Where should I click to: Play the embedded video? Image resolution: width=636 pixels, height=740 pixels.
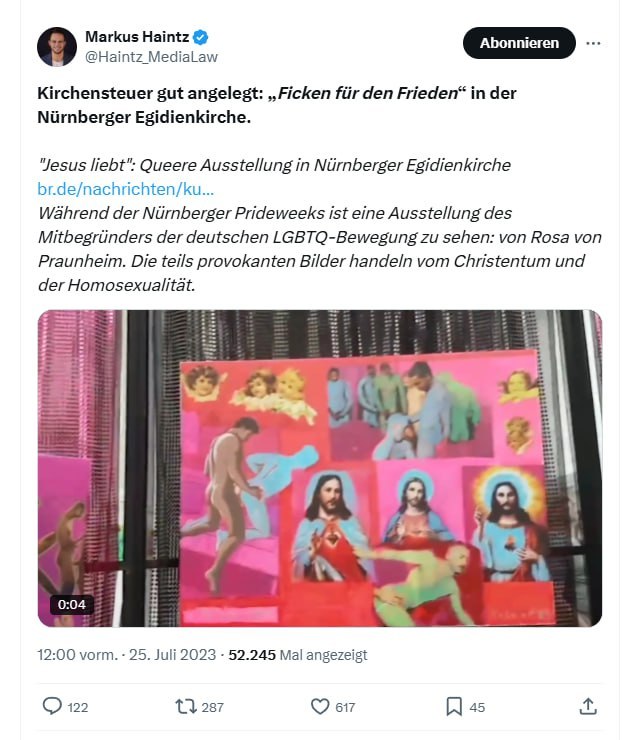click(320, 468)
